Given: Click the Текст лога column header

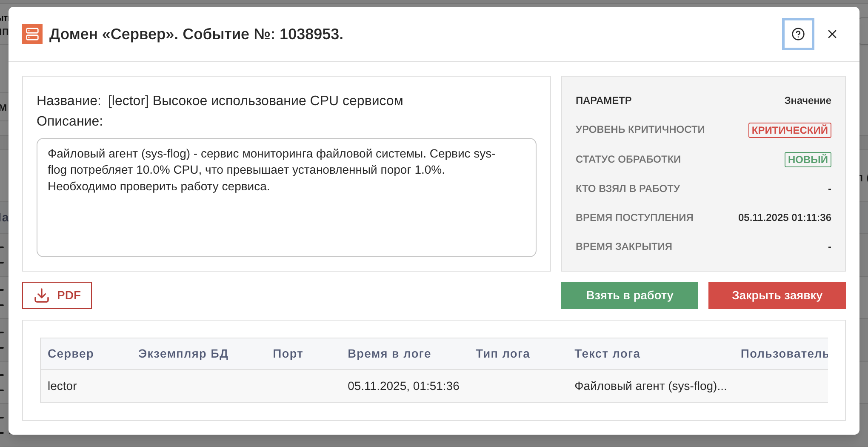Looking at the screenshot, I should (x=607, y=353).
